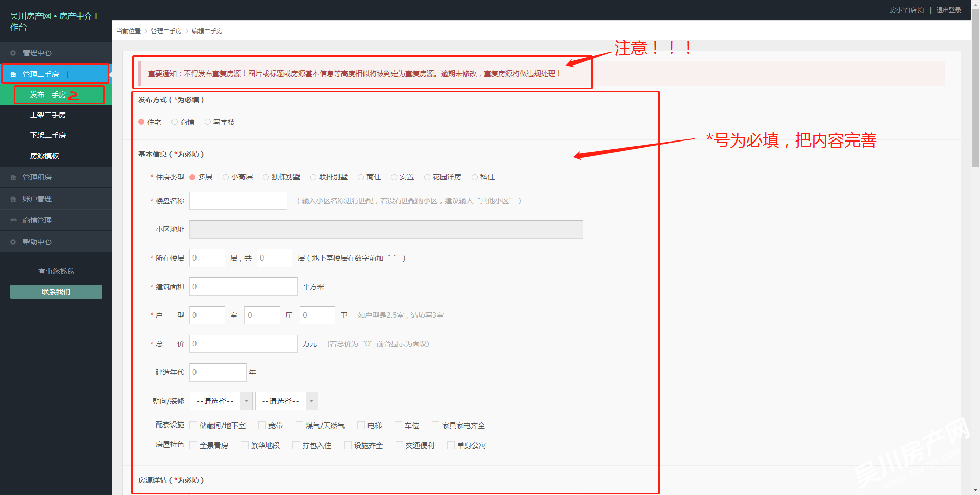Check the 设施齐全 feature box

(348, 445)
